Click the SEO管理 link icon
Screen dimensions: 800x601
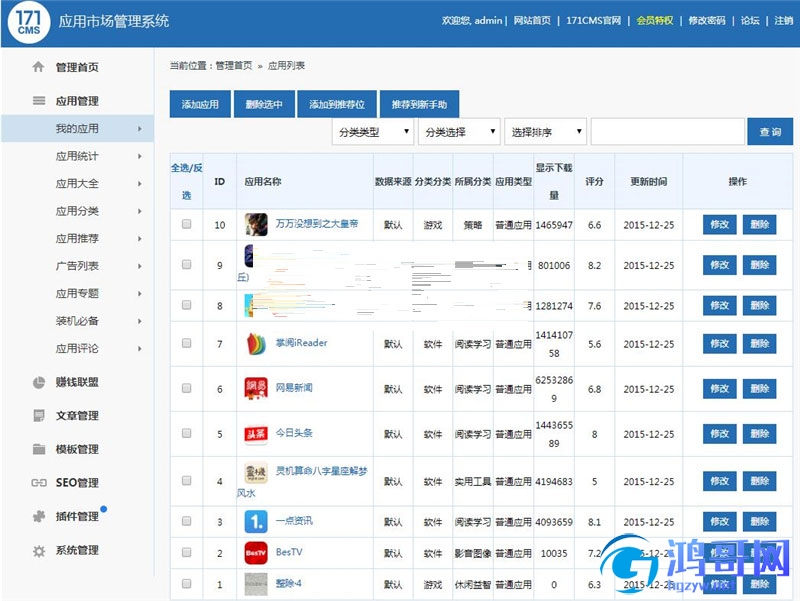(39, 483)
